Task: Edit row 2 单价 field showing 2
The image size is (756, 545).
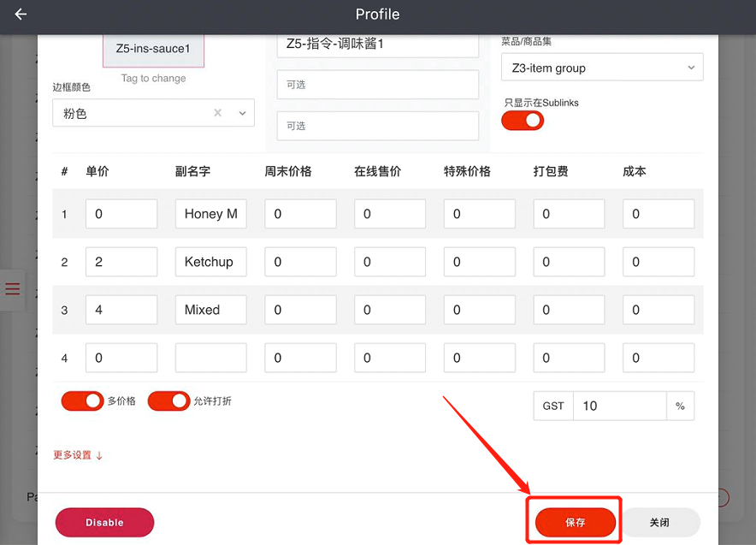Action: [121, 262]
